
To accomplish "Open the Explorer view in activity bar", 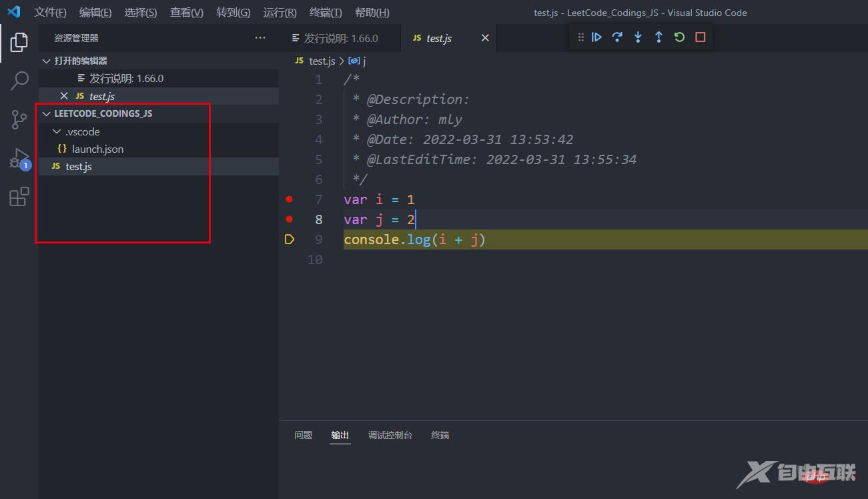I will (19, 42).
